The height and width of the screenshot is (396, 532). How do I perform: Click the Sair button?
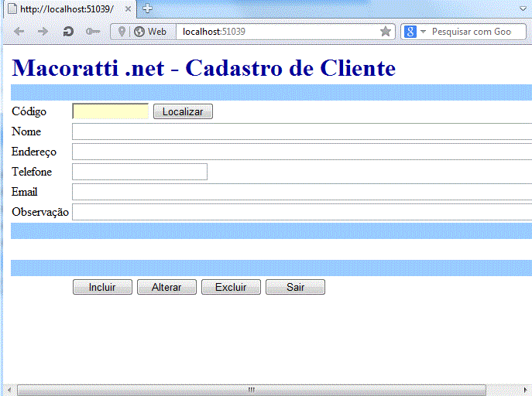pyautogui.click(x=295, y=287)
